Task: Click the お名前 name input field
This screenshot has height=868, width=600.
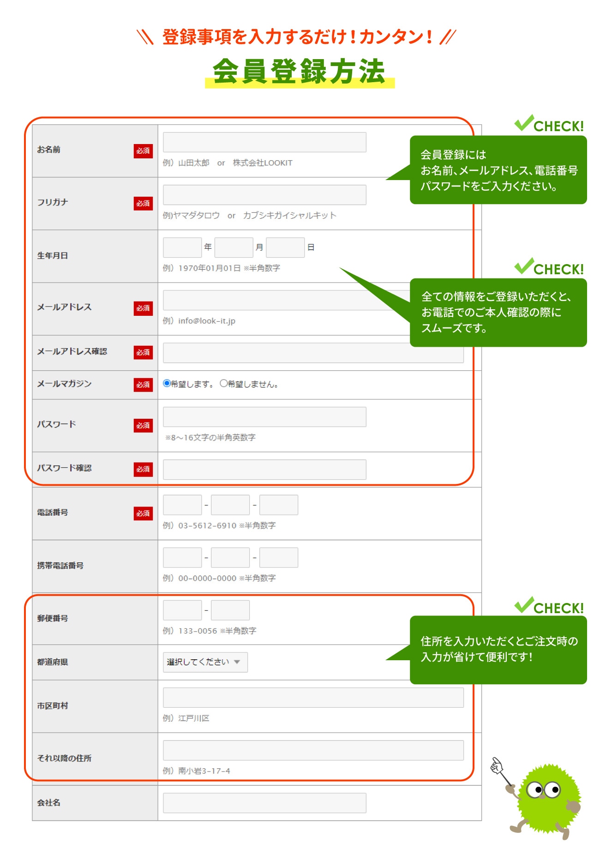Action: coord(264,142)
